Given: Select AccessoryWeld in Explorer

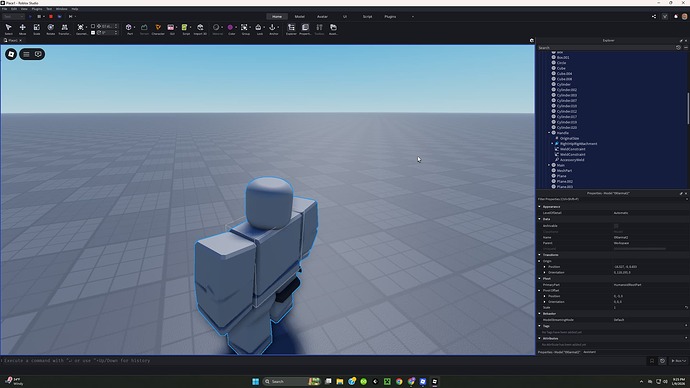Looking at the screenshot, I should pyautogui.click(x=572, y=160).
